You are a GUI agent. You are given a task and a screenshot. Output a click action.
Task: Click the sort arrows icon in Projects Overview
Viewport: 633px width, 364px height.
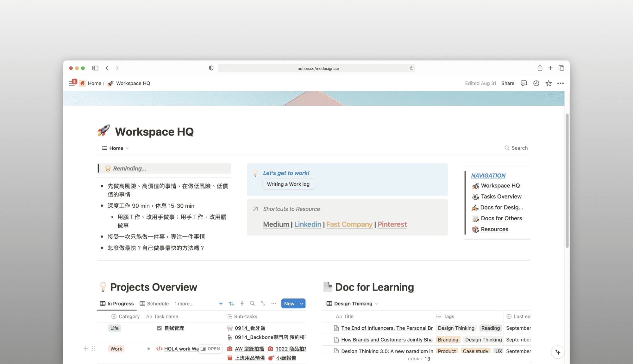pos(231,304)
